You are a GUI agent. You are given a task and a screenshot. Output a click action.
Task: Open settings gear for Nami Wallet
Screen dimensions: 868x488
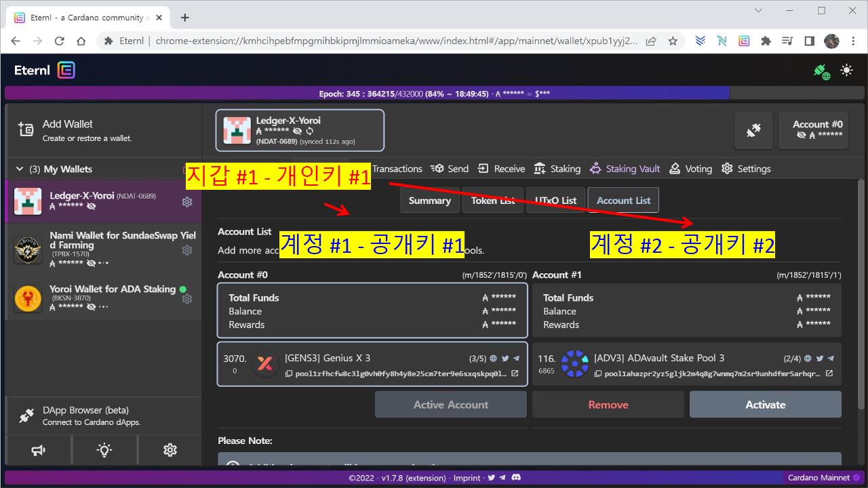pos(187,250)
